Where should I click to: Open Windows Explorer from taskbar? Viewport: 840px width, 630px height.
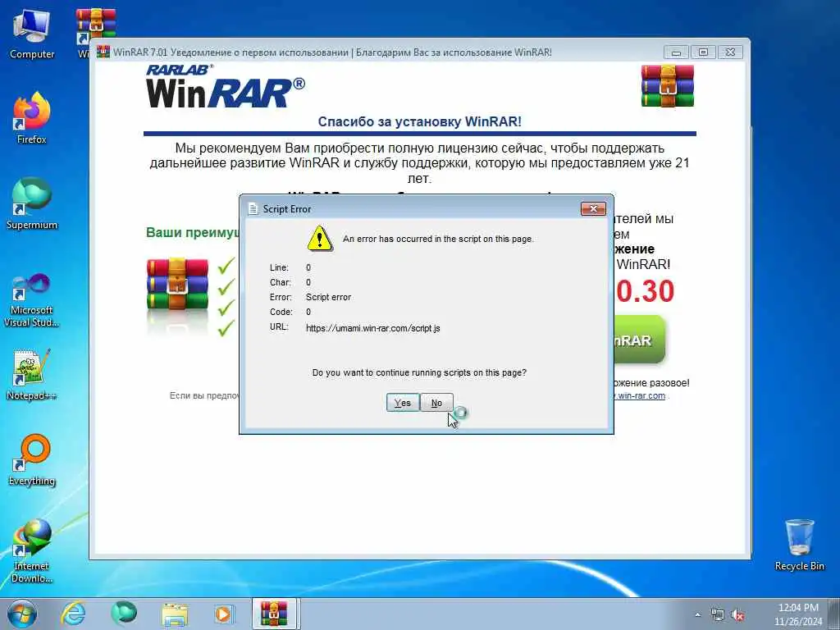point(176,614)
